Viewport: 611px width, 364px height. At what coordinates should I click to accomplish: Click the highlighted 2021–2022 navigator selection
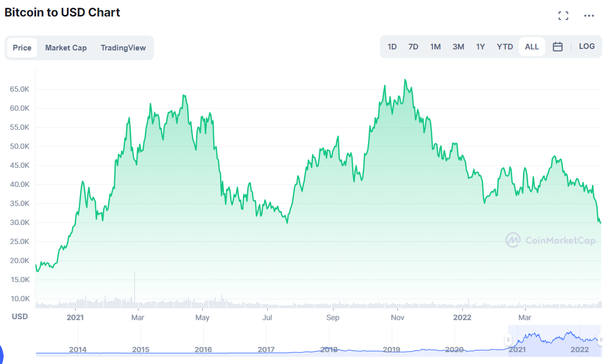(x=554, y=340)
